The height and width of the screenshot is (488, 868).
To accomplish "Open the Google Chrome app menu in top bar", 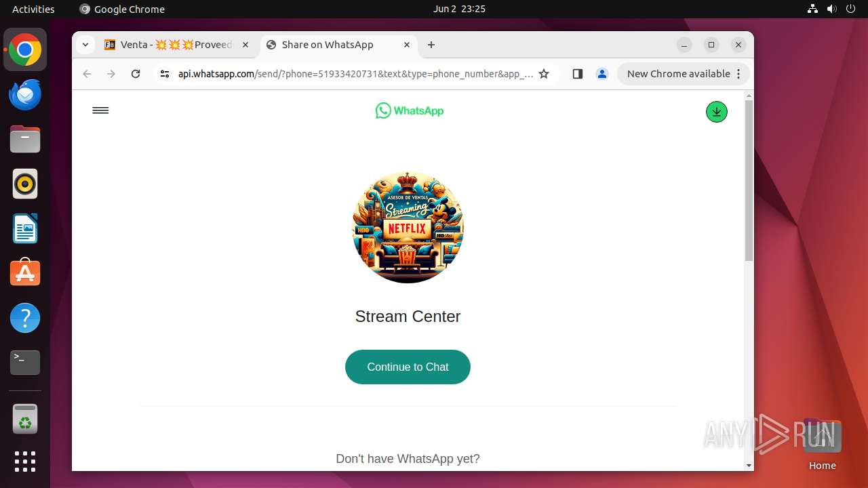I will 122,9.
